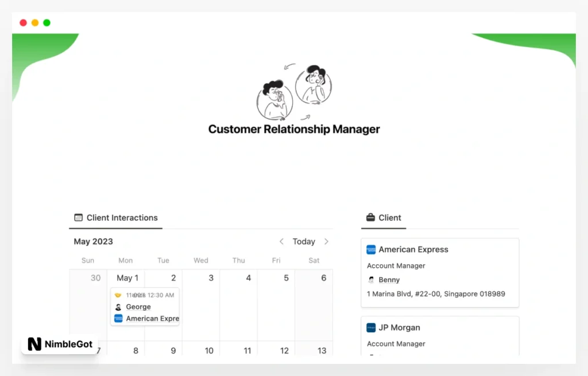This screenshot has height=376, width=588.
Task: Click the green fullscreen window button
Action: (x=47, y=23)
